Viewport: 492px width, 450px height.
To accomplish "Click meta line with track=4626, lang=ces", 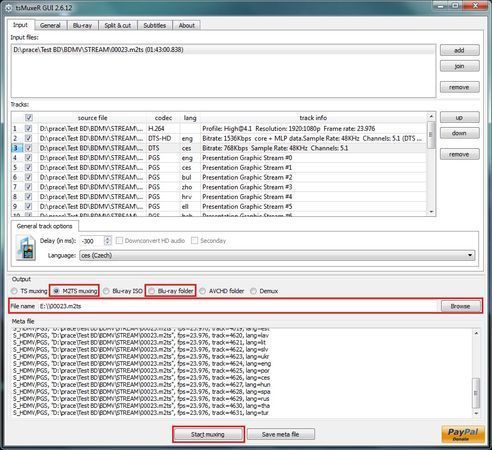I will coord(141,378).
